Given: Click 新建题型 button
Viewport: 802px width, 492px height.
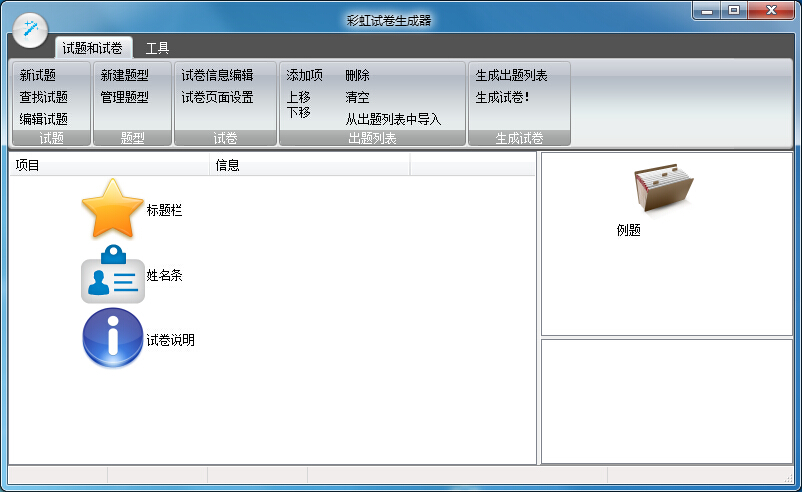Looking at the screenshot, I should [125, 76].
